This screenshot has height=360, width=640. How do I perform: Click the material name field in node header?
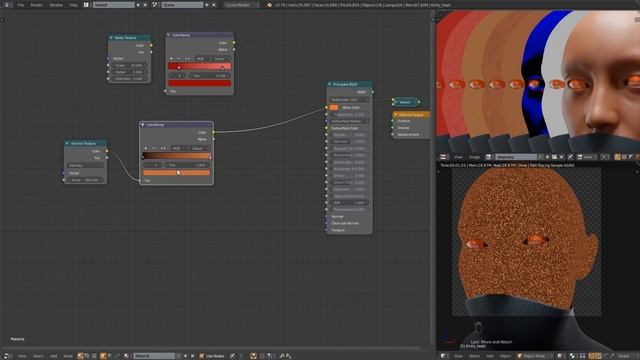pyautogui.click(x=154, y=356)
